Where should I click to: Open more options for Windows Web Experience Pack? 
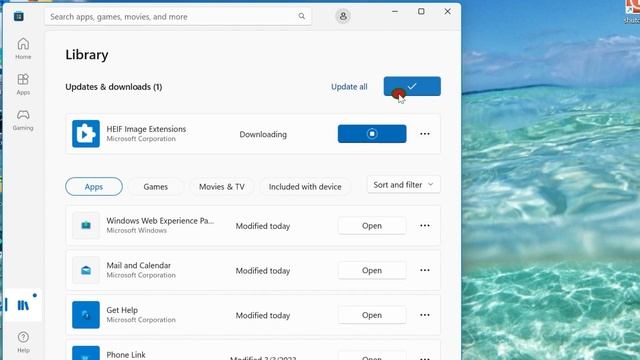pyautogui.click(x=425, y=226)
